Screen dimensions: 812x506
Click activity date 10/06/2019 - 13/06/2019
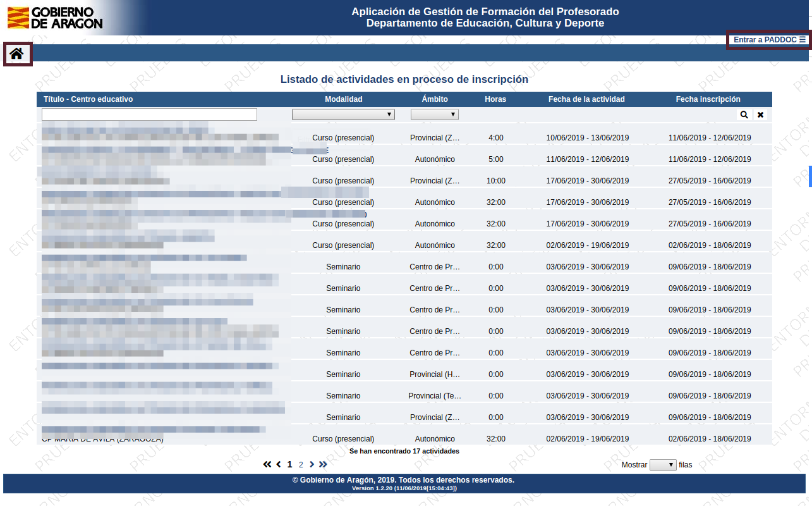point(588,138)
